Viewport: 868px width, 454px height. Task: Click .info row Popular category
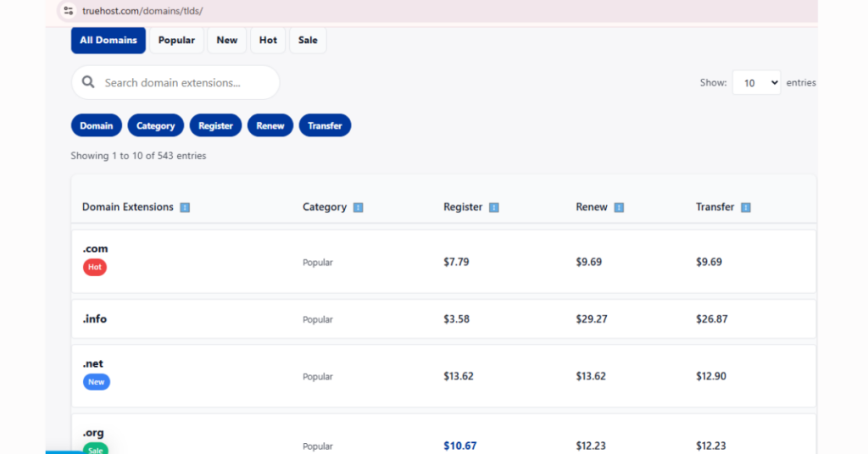pyautogui.click(x=318, y=319)
